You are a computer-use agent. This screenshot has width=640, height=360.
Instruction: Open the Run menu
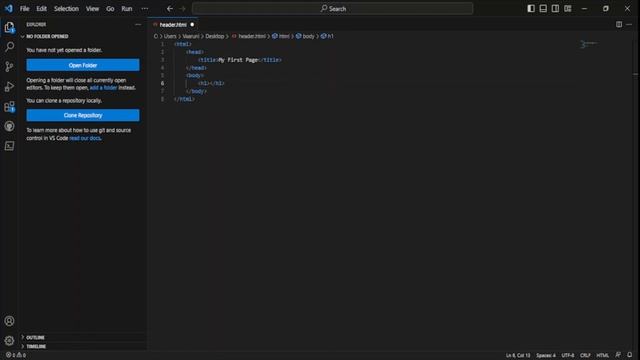[127, 9]
